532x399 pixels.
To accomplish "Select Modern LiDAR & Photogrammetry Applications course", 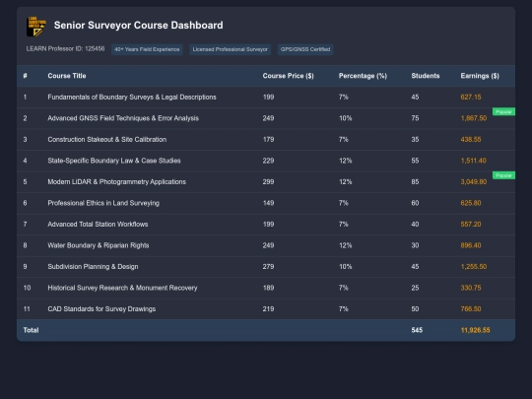I will pyautogui.click(x=116, y=182).
